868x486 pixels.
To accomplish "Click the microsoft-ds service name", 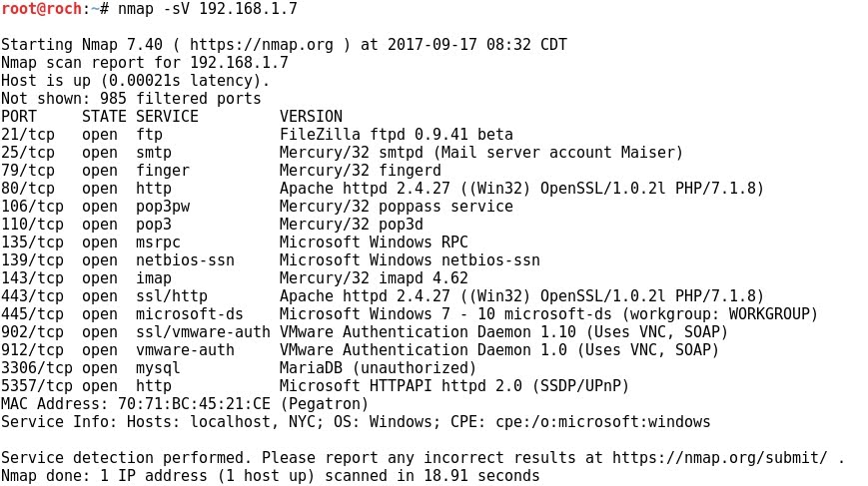I will pyautogui.click(x=190, y=314).
